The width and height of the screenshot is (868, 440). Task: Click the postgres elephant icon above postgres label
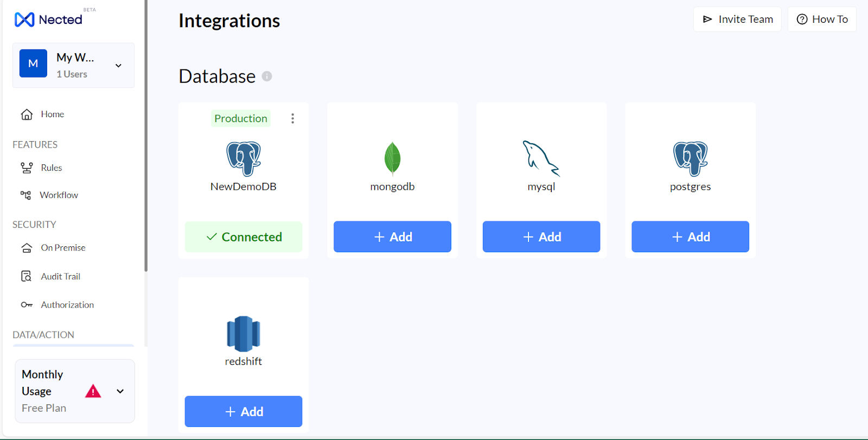[x=691, y=159]
